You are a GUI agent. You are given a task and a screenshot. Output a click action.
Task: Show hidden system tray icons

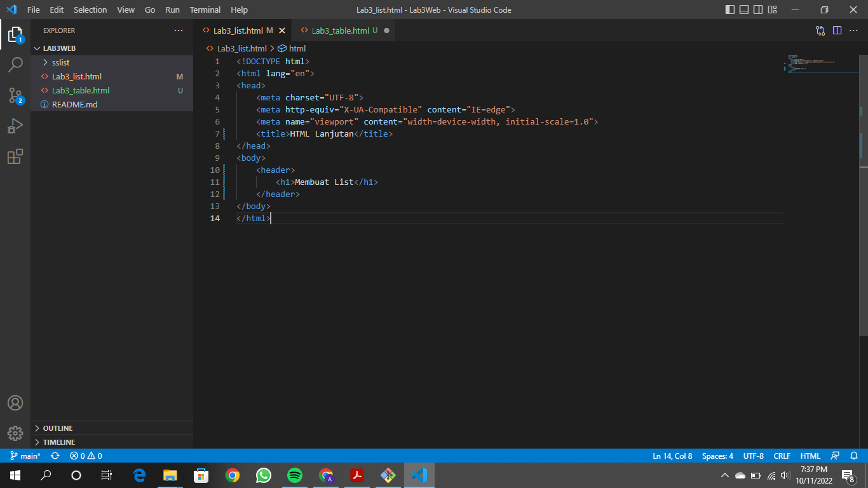coord(725,475)
